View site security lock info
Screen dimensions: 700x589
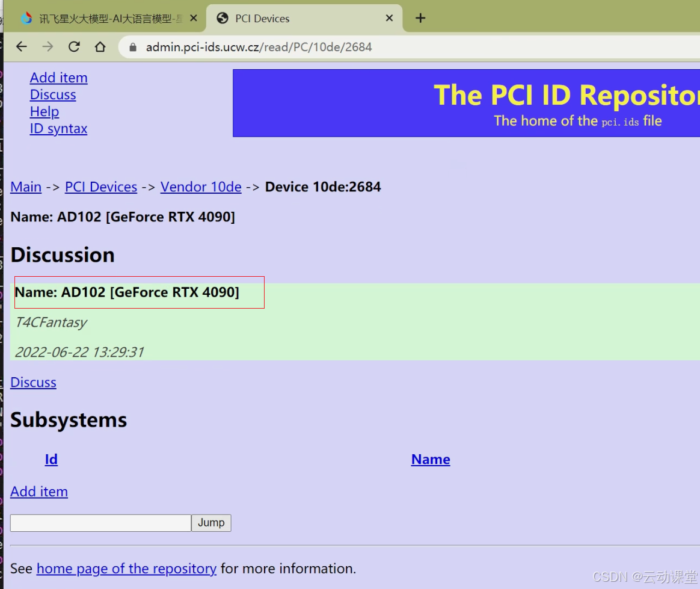coord(132,48)
